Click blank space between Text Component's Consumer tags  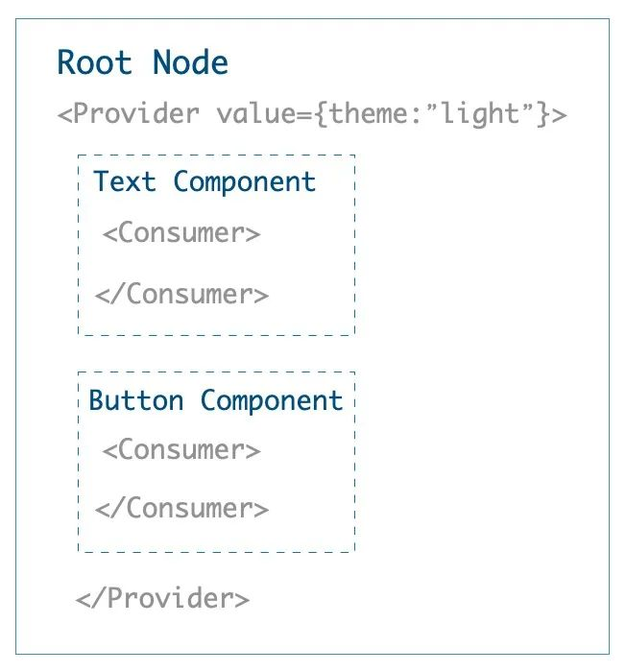click(216, 264)
